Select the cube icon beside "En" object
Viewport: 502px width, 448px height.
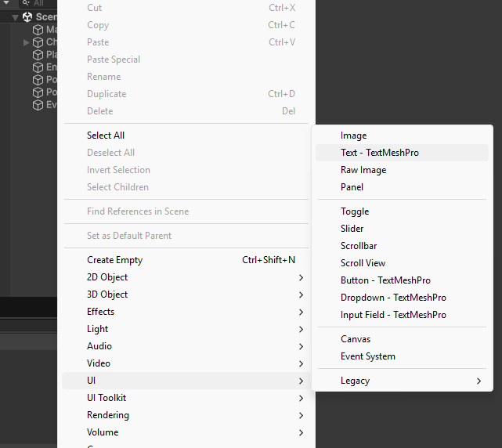[x=38, y=67]
